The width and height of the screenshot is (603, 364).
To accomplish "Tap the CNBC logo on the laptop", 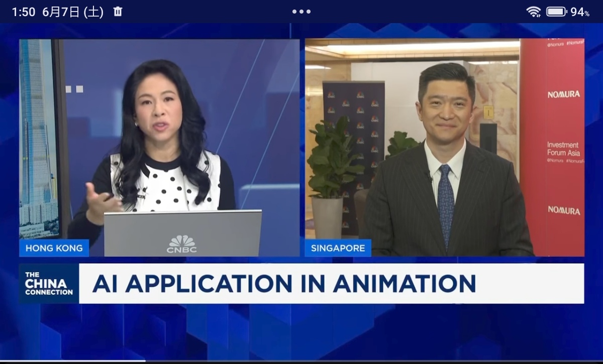I will coord(182,244).
